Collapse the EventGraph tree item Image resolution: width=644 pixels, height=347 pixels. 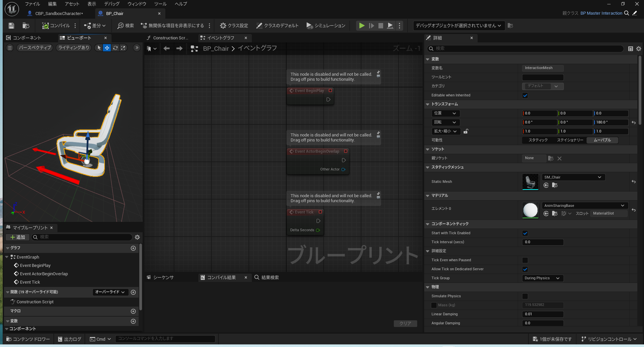click(x=7, y=257)
